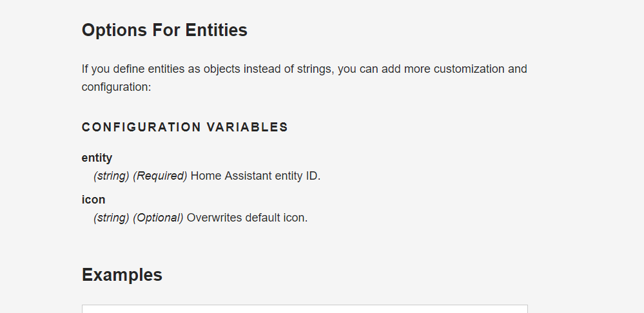Click the word "customization" in the intro paragraph

[x=470, y=69]
